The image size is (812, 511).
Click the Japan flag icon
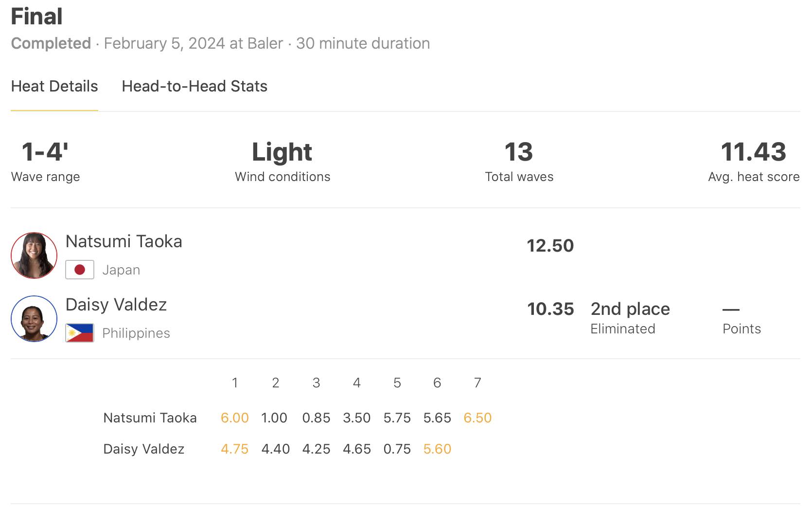click(x=80, y=270)
